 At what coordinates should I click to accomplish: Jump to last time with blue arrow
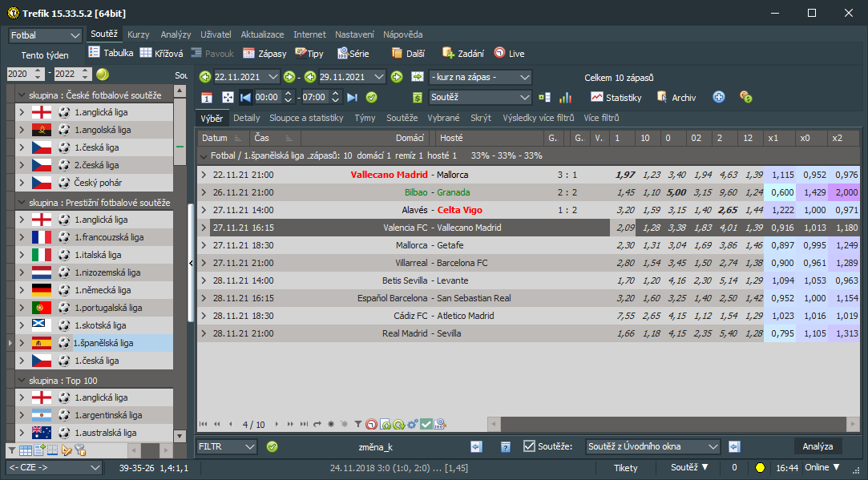pos(352,98)
